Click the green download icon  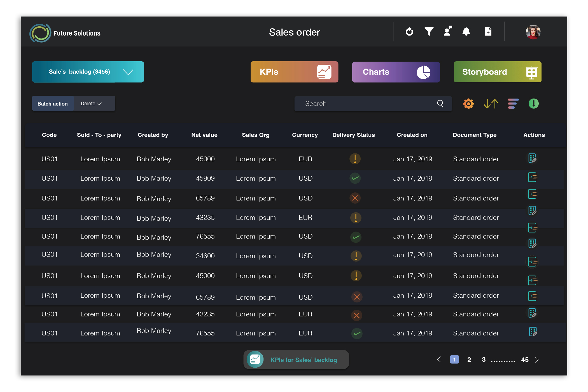coord(533,104)
